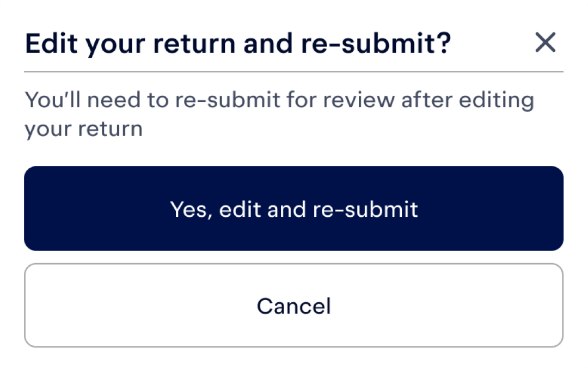This screenshot has width=588, height=372.
Task: Cancel editing the return
Action: (293, 305)
